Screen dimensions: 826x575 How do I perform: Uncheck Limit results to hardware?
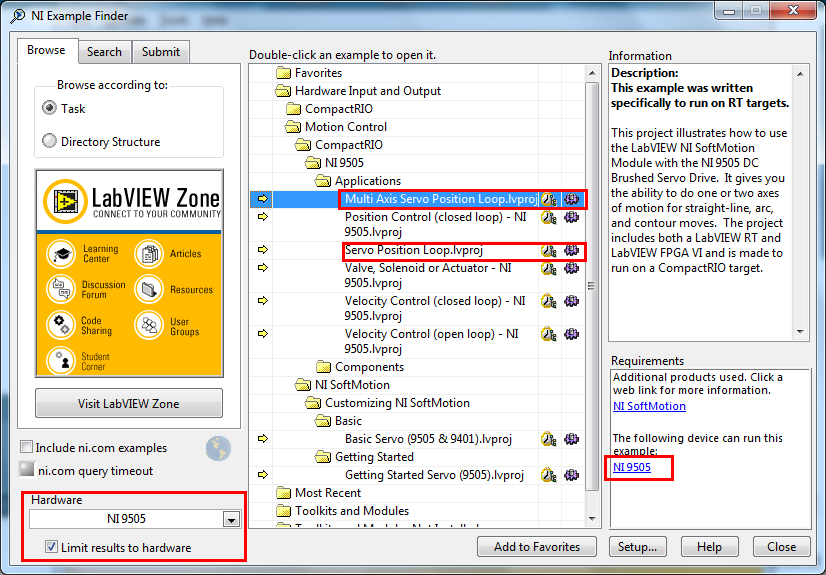click(51, 547)
